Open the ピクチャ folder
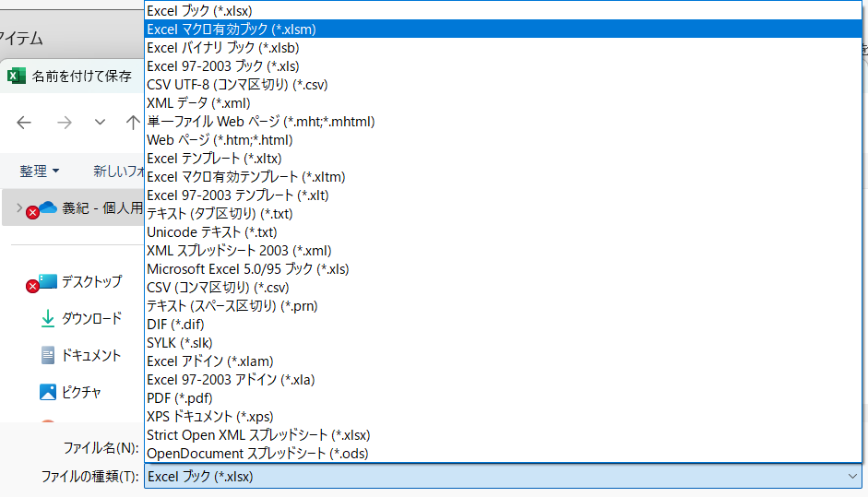 tap(81, 392)
